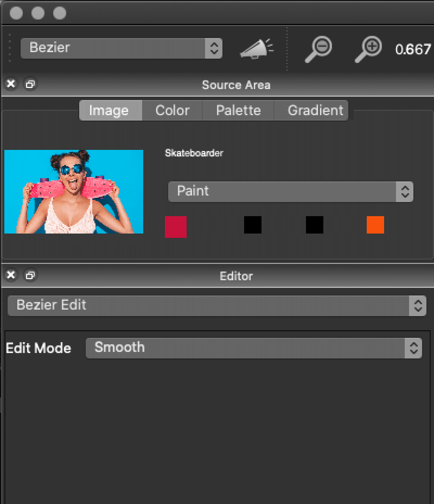
Task: Click the zoom out magnifier icon
Action: [x=318, y=49]
